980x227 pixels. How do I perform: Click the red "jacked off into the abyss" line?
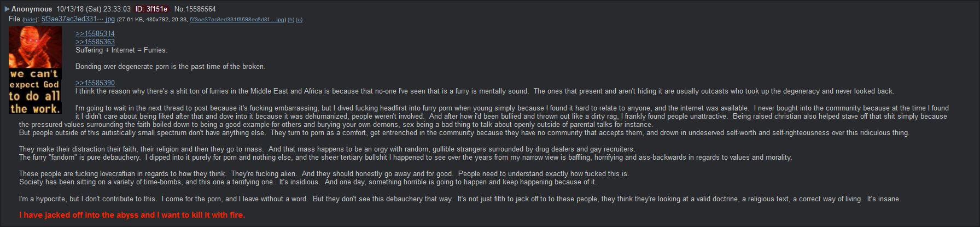click(x=132, y=215)
